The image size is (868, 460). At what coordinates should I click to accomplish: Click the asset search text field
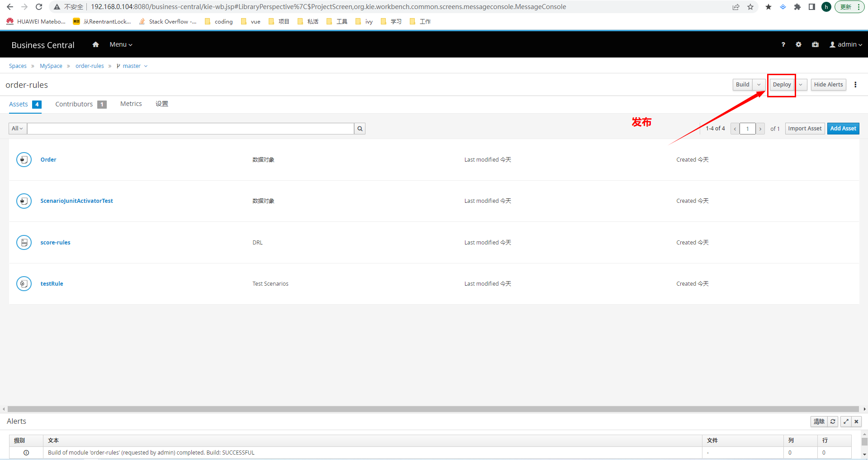pos(190,129)
